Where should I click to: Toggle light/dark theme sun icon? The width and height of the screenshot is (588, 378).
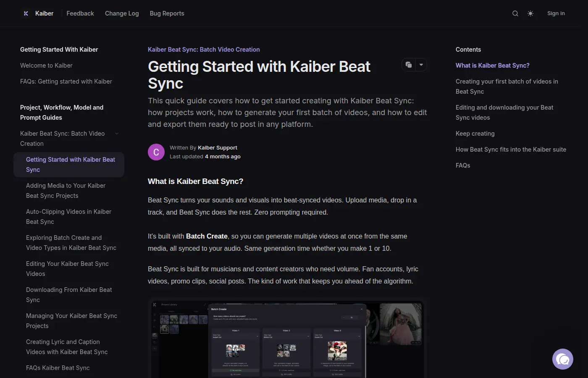[530, 13]
